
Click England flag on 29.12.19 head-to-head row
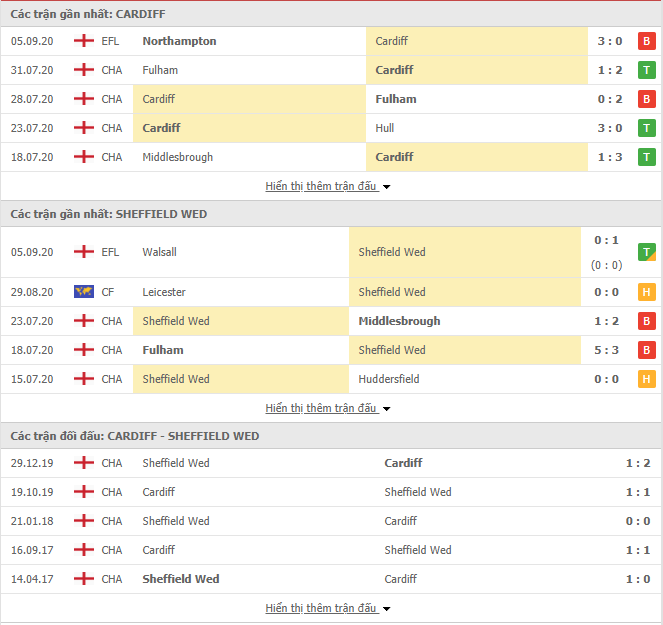84,463
